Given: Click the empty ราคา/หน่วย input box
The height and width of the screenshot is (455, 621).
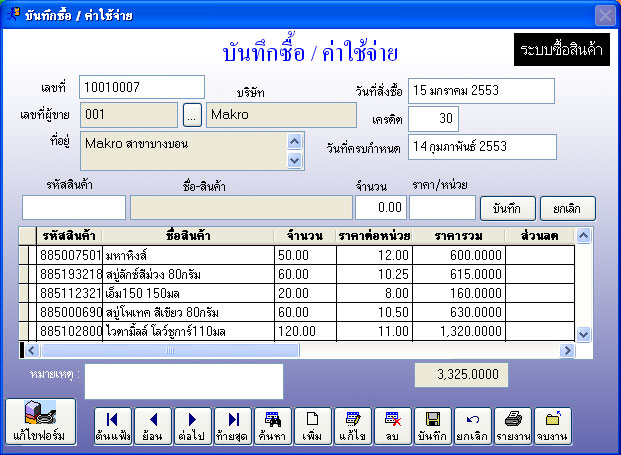Looking at the screenshot, I should click(442, 207).
